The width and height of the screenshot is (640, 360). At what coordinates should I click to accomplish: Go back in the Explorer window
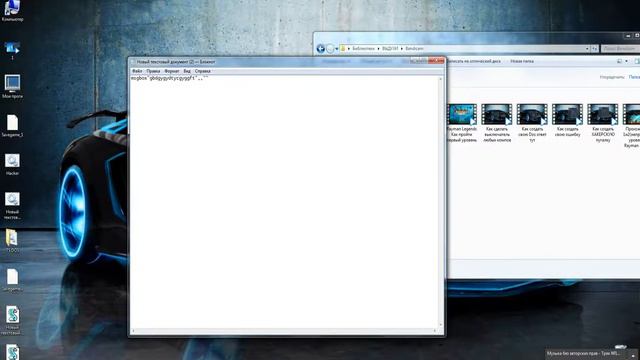320,49
